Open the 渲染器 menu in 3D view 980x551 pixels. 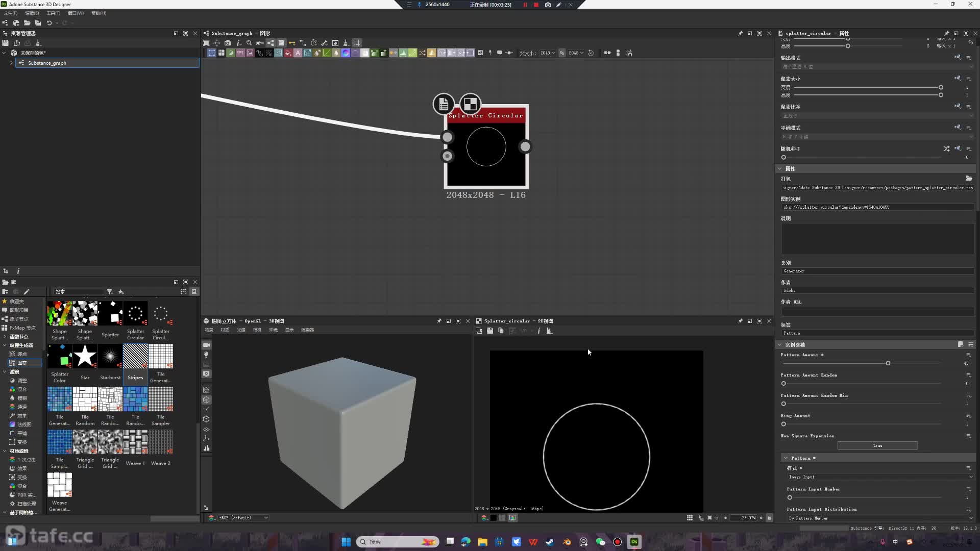[307, 330]
